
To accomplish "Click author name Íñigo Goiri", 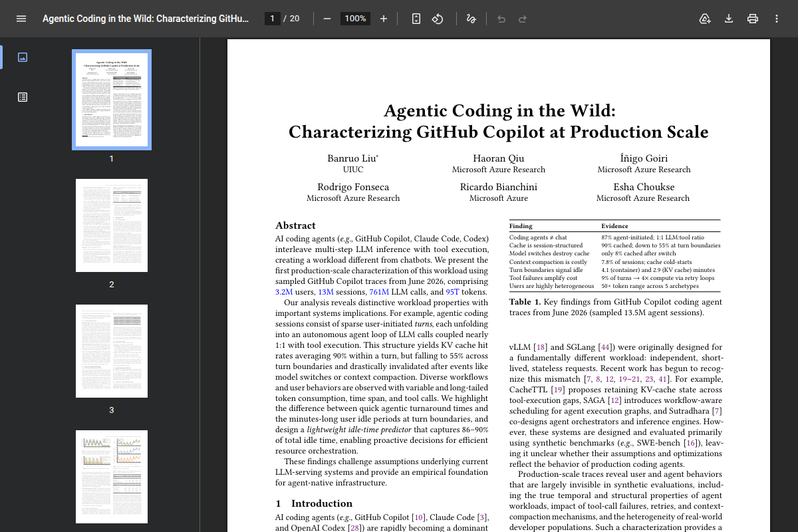I will click(x=644, y=158).
